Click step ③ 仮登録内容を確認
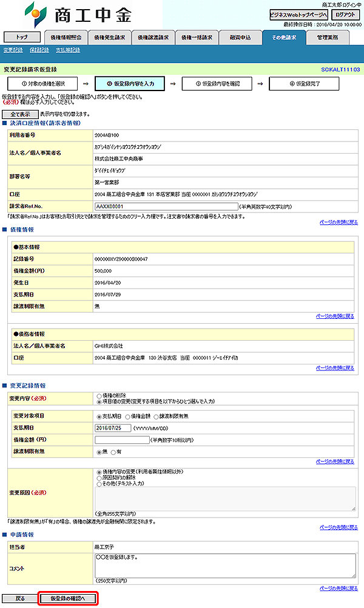 217,84
